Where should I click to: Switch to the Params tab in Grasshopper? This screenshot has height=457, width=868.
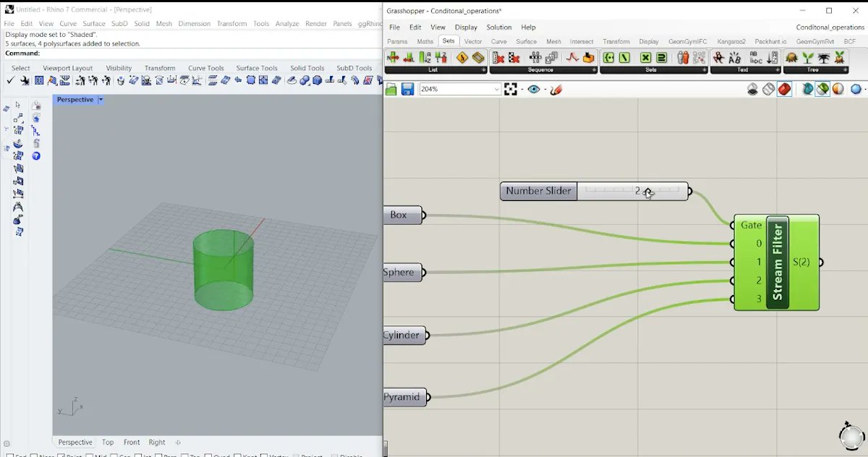point(397,42)
